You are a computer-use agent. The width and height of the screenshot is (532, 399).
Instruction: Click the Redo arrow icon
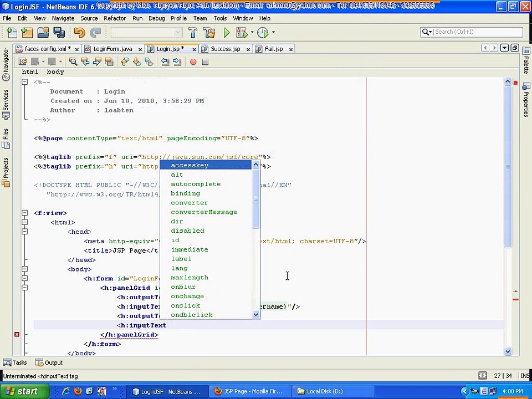pos(95,33)
